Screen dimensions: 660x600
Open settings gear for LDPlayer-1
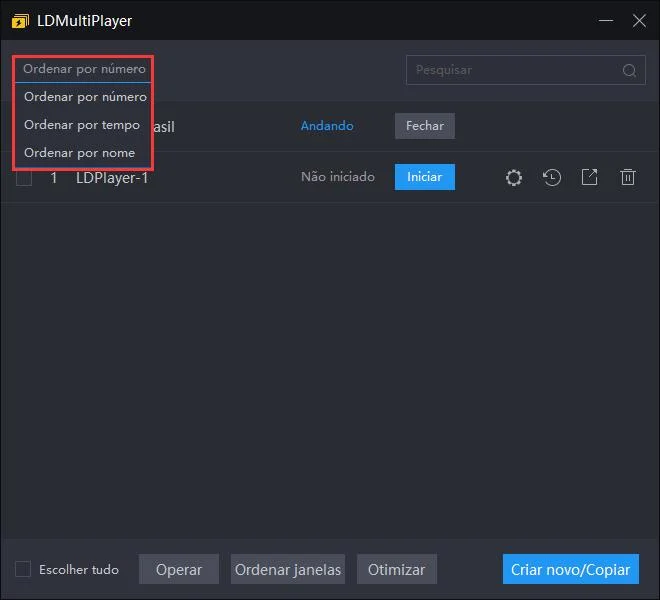(514, 177)
